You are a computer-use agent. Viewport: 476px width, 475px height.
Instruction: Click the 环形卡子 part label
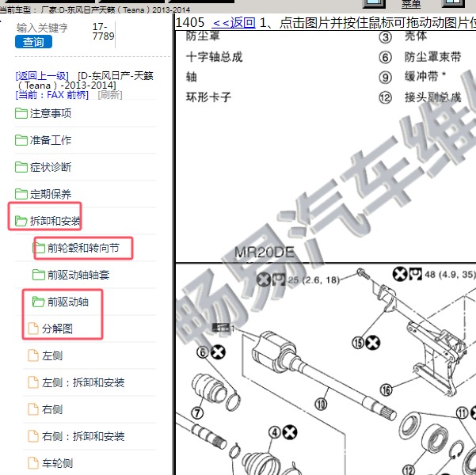pos(208,97)
